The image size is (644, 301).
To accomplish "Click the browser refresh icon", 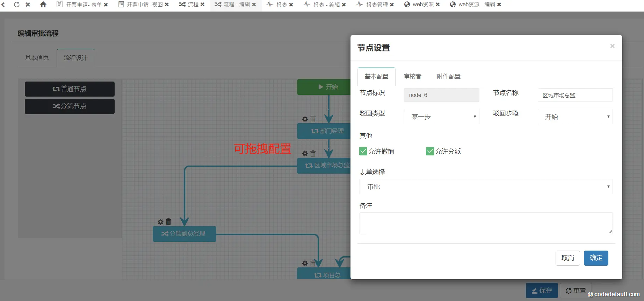I will click(x=16, y=5).
